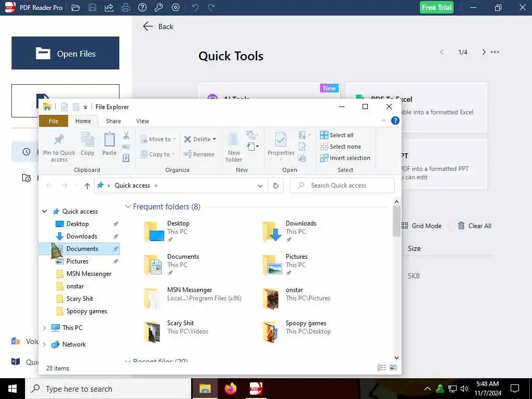The height and width of the screenshot is (399, 532).
Task: Select the onstar folder in Frequent folders
Action: [297, 299]
